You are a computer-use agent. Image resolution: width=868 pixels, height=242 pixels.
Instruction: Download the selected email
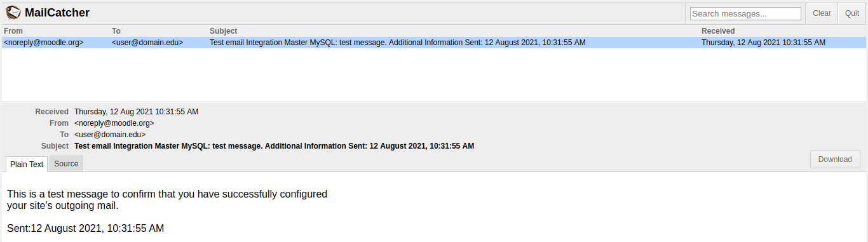click(x=835, y=159)
